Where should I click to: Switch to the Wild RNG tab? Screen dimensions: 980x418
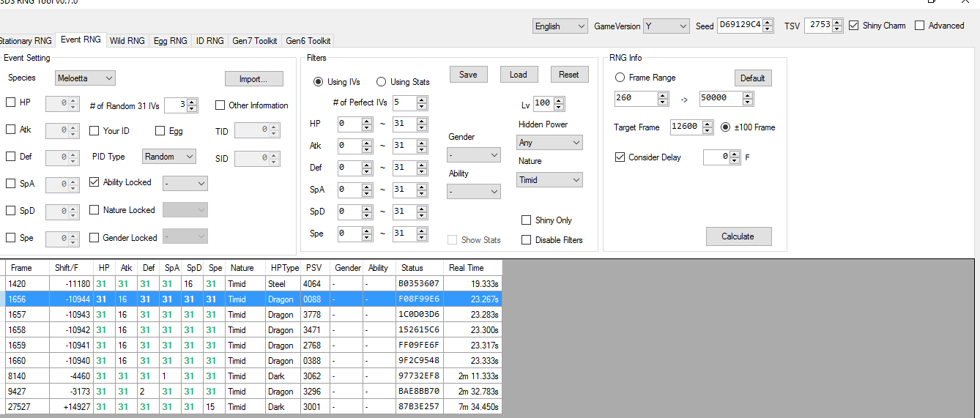point(127,41)
